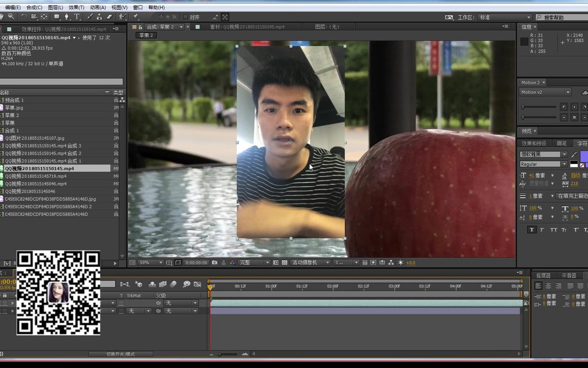Toggle All Caps text style
Image resolution: width=588 pixels, height=368 pixels.
coord(554,229)
